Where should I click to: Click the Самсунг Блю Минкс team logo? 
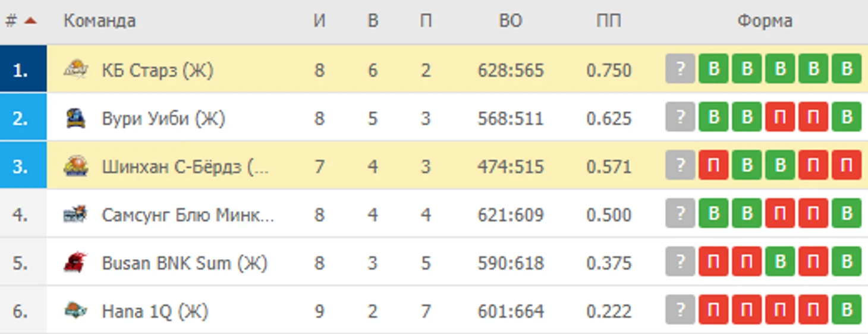click(x=76, y=215)
